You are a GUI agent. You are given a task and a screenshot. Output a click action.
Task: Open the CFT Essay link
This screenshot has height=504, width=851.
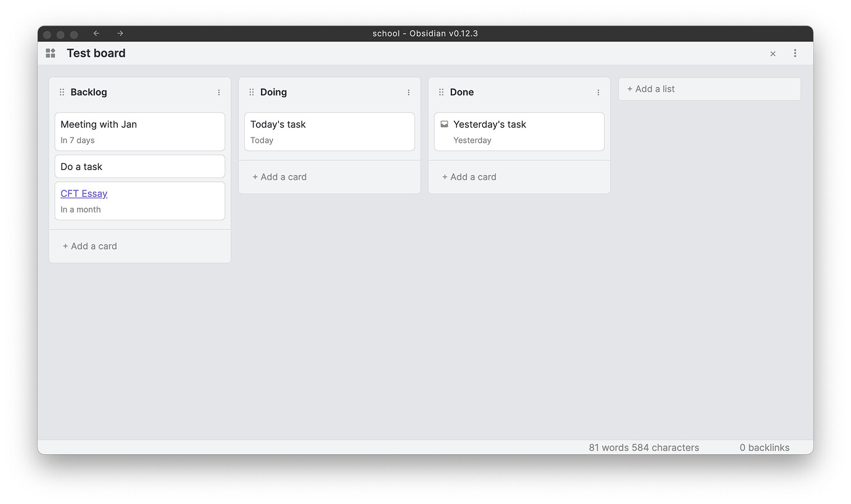pos(84,193)
